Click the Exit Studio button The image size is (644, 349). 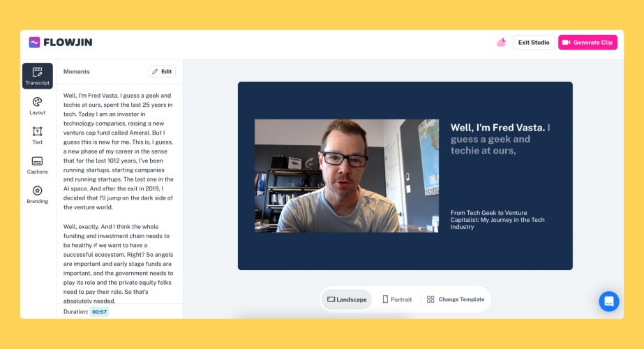(534, 43)
